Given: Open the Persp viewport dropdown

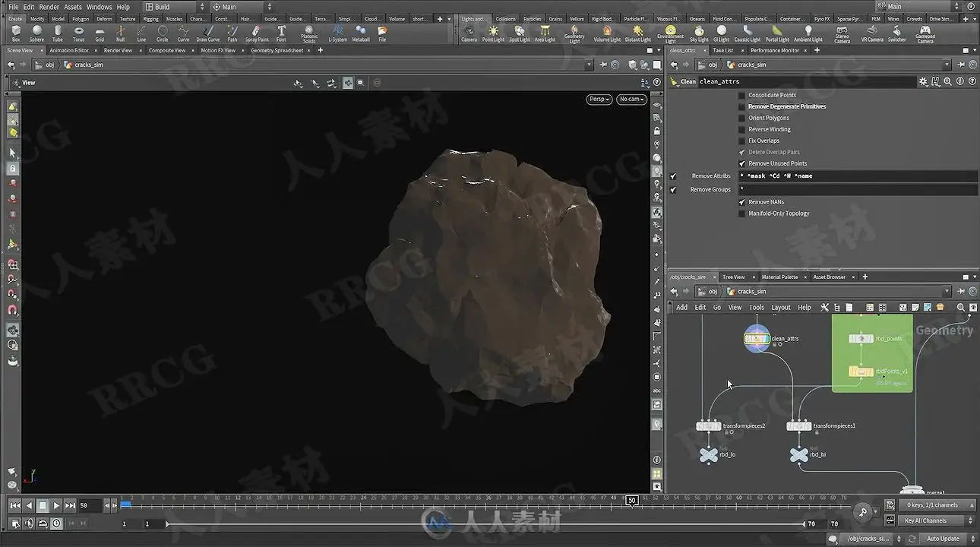Looking at the screenshot, I should [599, 100].
